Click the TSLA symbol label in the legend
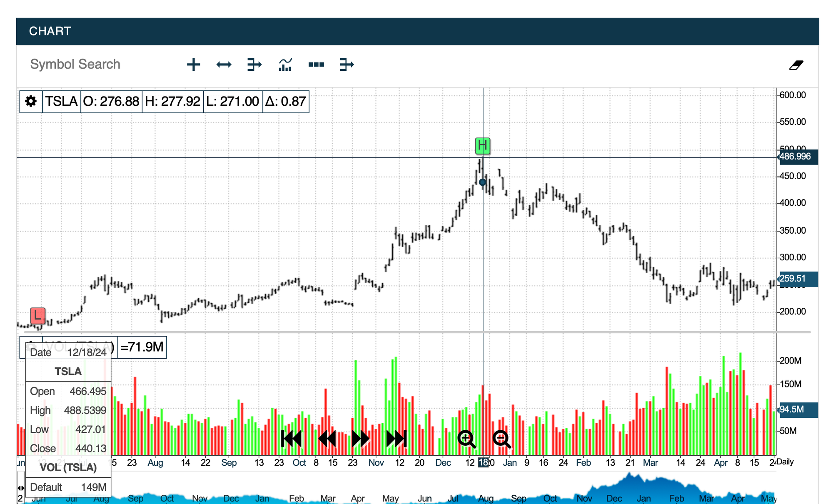The width and height of the screenshot is (833, 504). [61, 101]
